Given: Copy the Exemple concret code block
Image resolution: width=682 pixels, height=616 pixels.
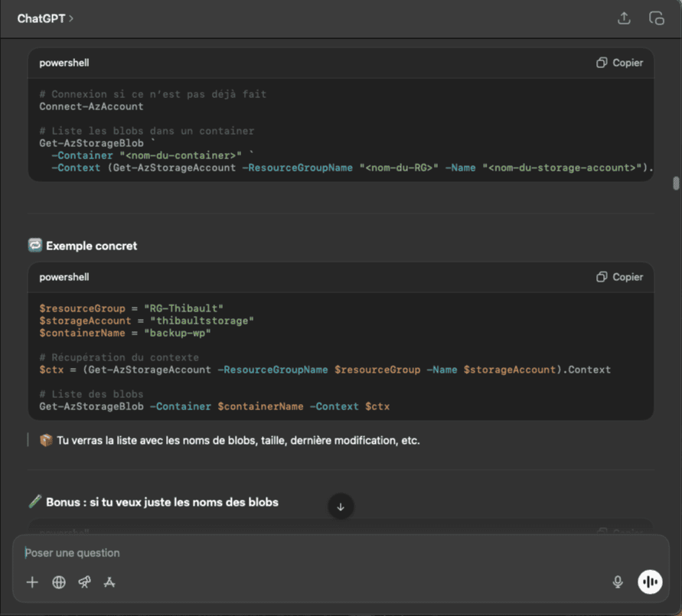Looking at the screenshot, I should tap(620, 277).
